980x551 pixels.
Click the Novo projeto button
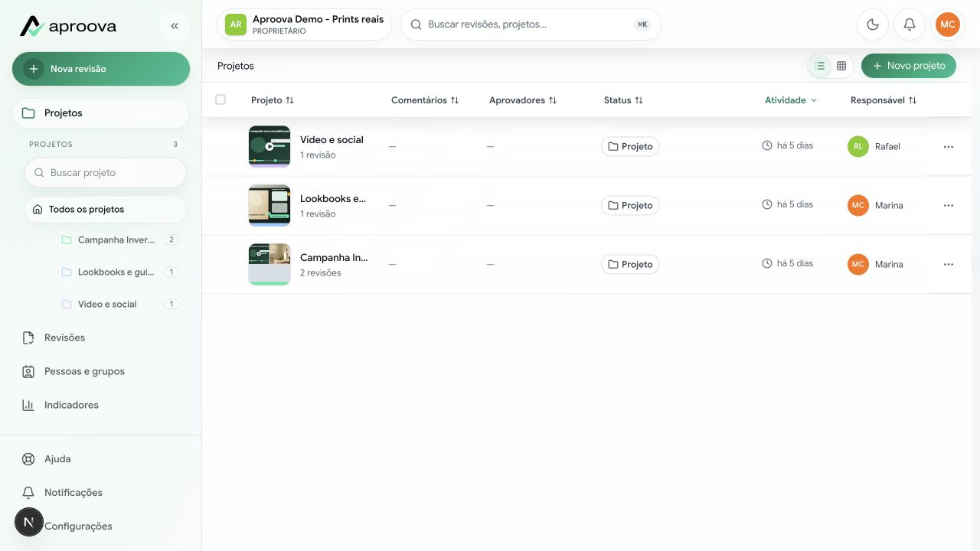point(909,66)
